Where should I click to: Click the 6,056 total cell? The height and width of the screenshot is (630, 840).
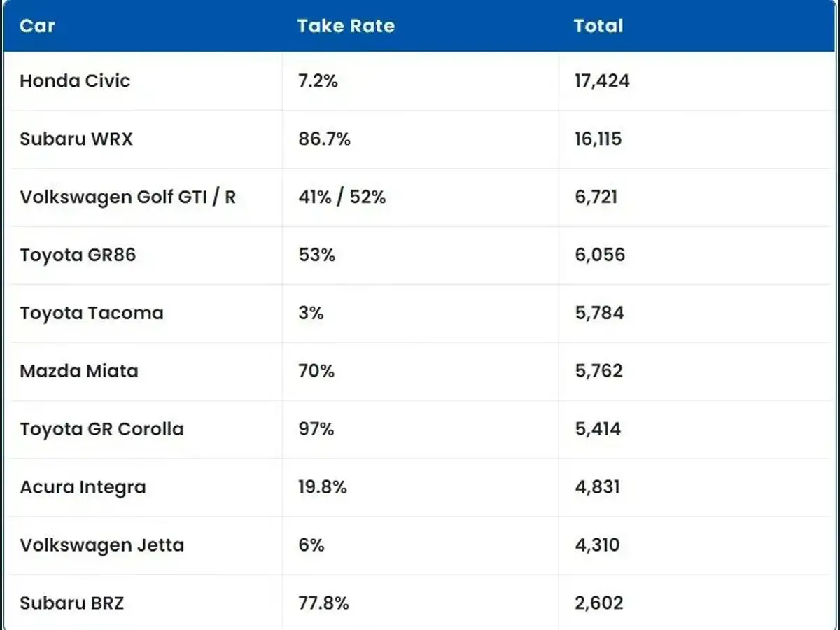tap(600, 255)
